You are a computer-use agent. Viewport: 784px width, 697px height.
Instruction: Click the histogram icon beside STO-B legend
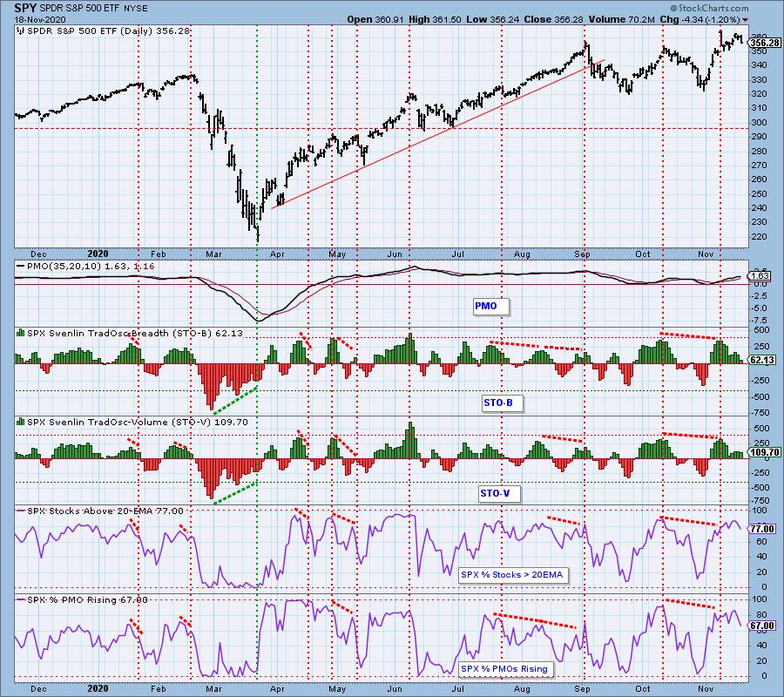pos(21,333)
